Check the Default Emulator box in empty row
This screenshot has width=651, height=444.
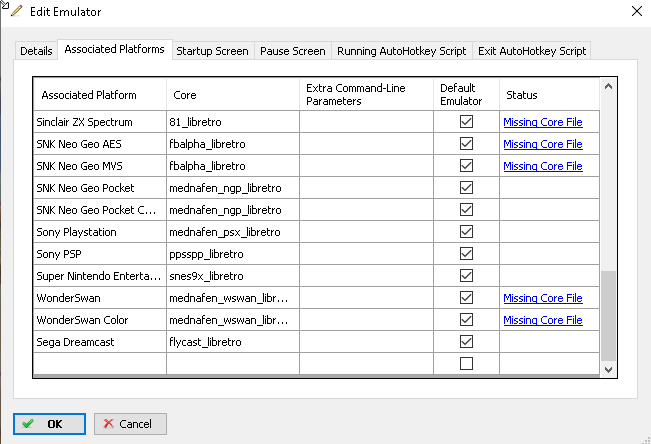point(466,364)
